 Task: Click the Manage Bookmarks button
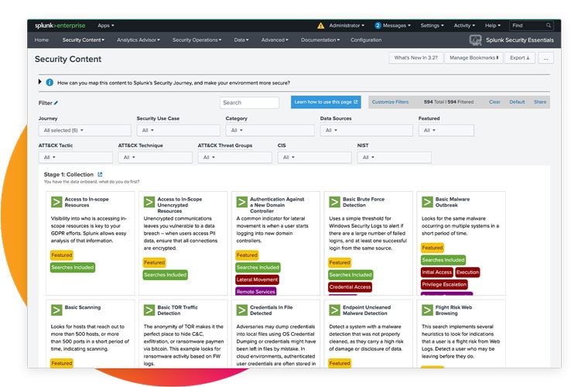pyautogui.click(x=474, y=58)
